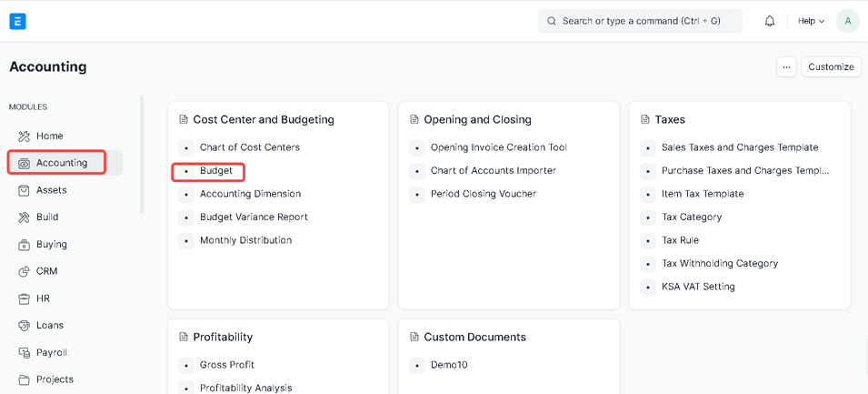The width and height of the screenshot is (868, 394).
Task: Go to the Loans module
Action: (49, 326)
